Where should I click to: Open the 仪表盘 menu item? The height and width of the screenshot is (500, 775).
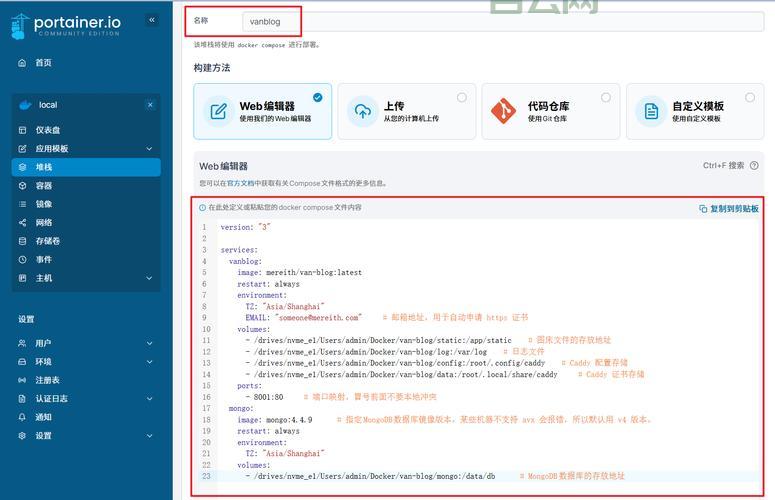[x=86, y=130]
